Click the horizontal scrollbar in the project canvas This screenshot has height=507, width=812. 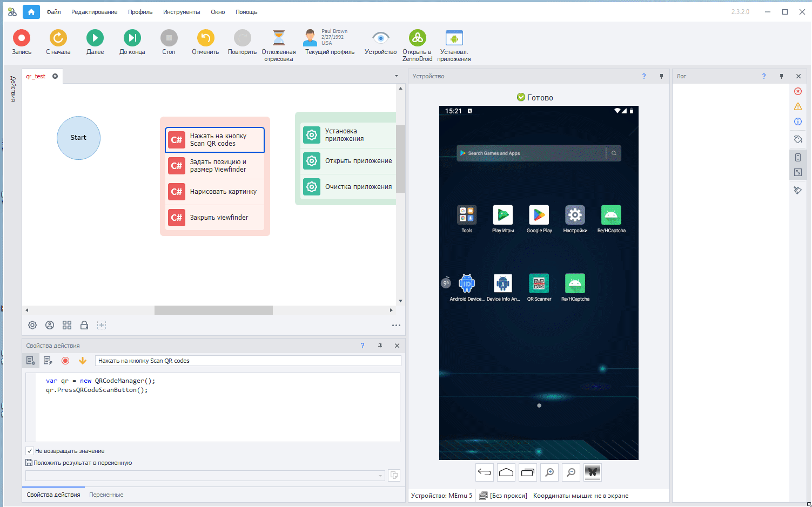click(213, 310)
